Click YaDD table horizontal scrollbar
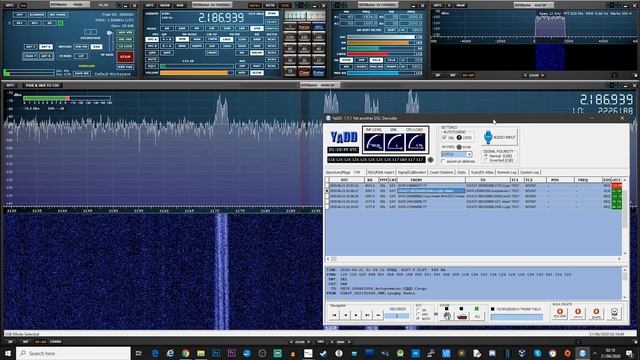 (474, 259)
